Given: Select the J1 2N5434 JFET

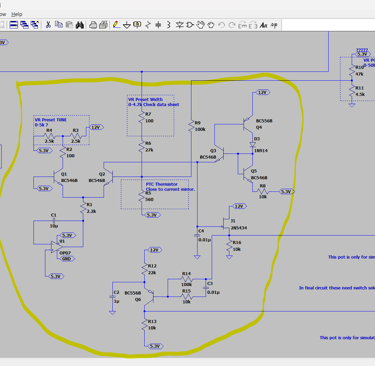Looking at the screenshot, I should 227,224.
